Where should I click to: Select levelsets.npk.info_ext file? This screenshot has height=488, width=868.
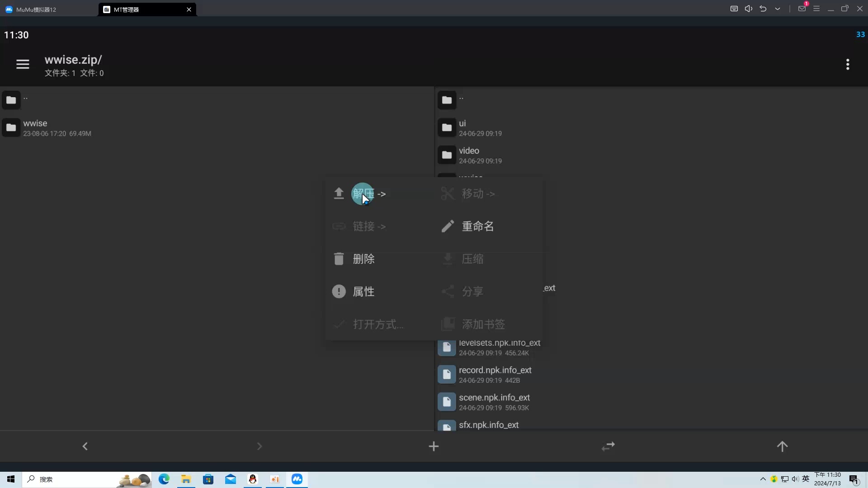pyautogui.click(x=651, y=347)
